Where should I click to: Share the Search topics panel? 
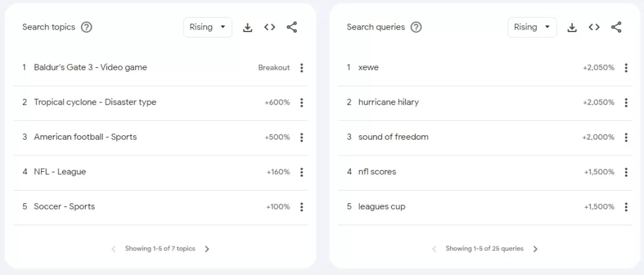point(292,27)
